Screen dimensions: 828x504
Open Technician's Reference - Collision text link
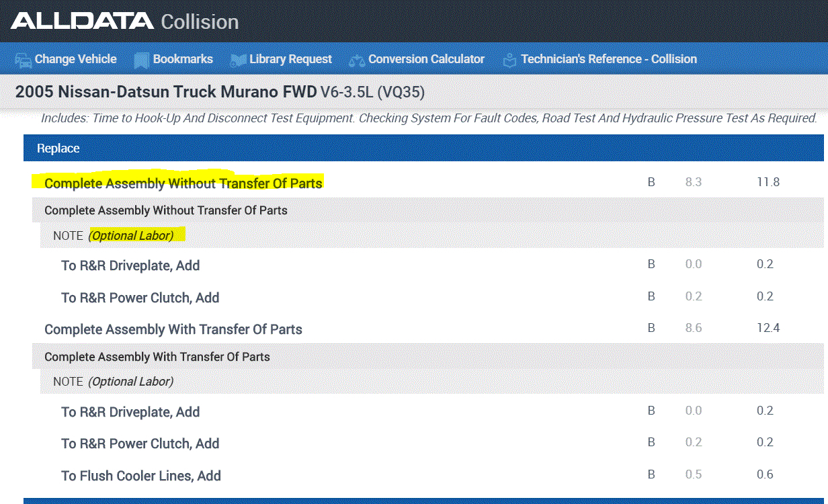(608, 59)
